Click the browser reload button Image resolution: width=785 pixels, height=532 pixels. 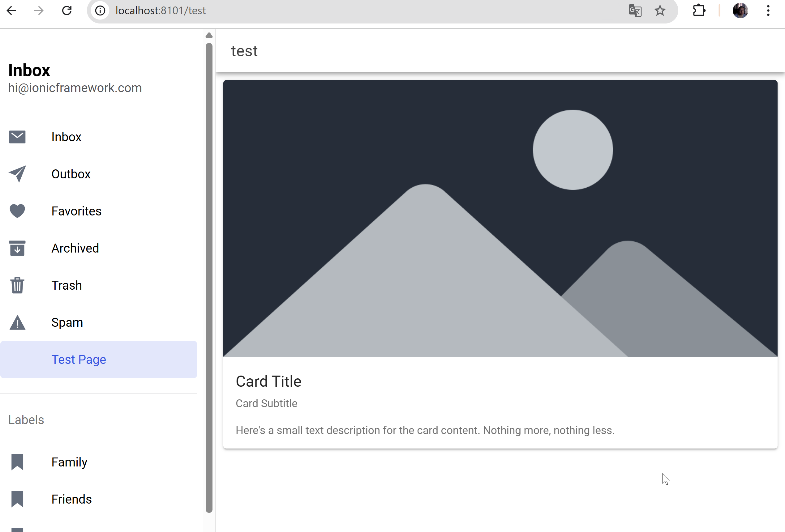(67, 11)
